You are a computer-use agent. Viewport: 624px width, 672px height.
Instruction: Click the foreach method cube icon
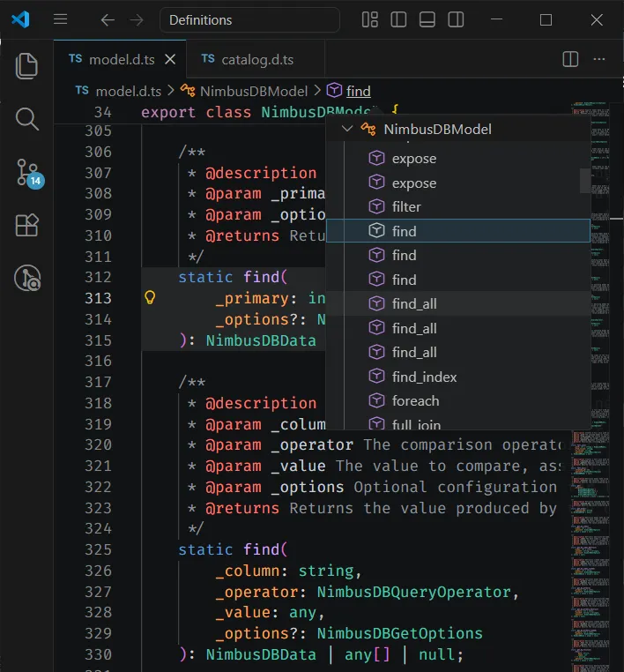376,400
